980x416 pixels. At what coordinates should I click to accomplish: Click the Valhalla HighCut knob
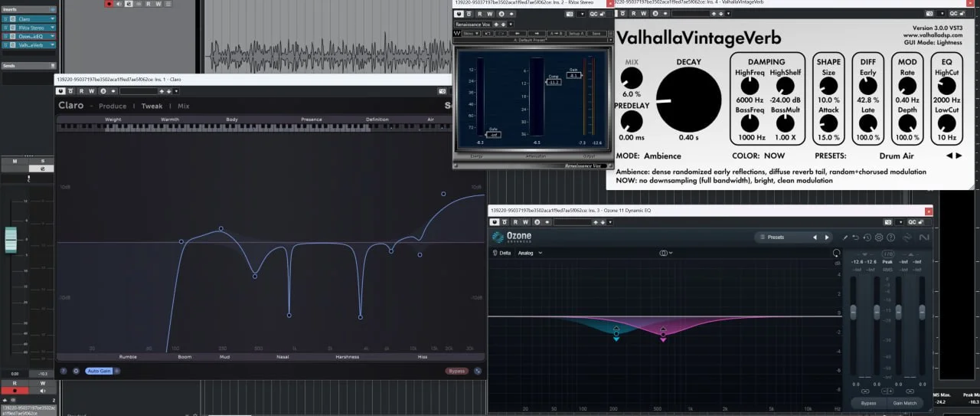tap(947, 86)
